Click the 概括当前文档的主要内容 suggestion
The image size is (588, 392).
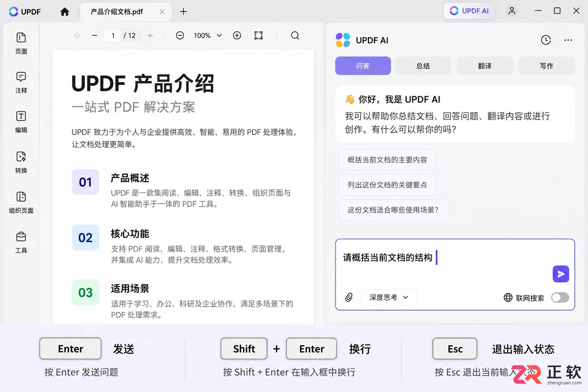[x=387, y=160]
